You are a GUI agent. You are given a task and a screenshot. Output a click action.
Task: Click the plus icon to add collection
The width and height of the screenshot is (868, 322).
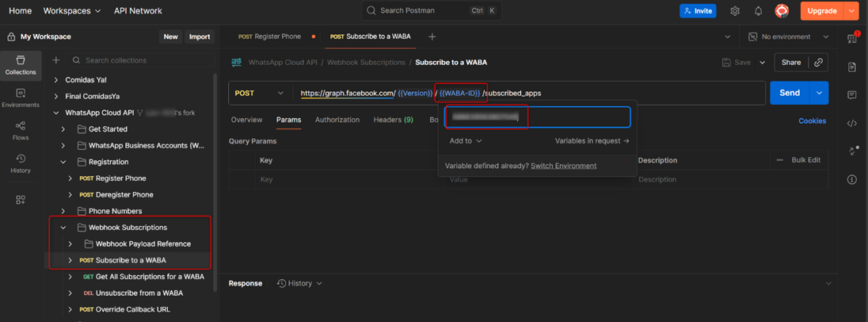pyautogui.click(x=56, y=60)
